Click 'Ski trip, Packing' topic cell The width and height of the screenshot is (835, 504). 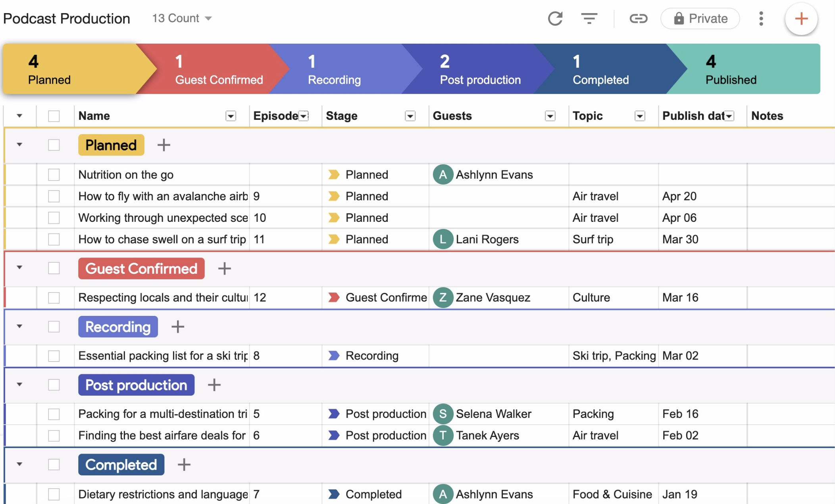(614, 356)
